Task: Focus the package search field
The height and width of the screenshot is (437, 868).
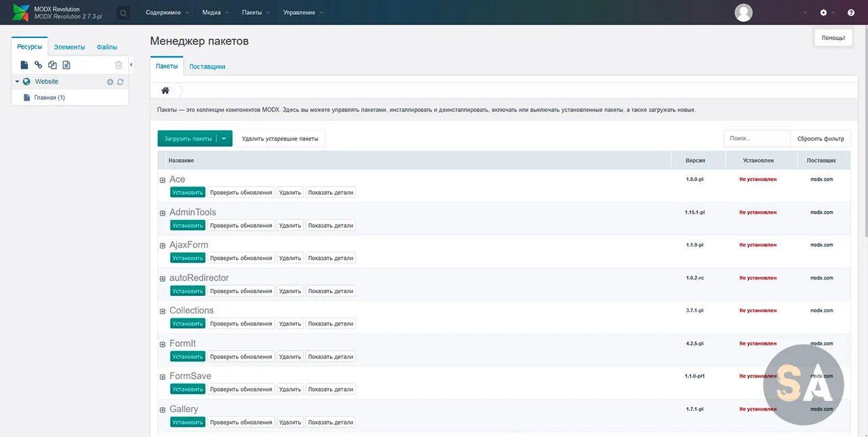Action: [x=757, y=138]
